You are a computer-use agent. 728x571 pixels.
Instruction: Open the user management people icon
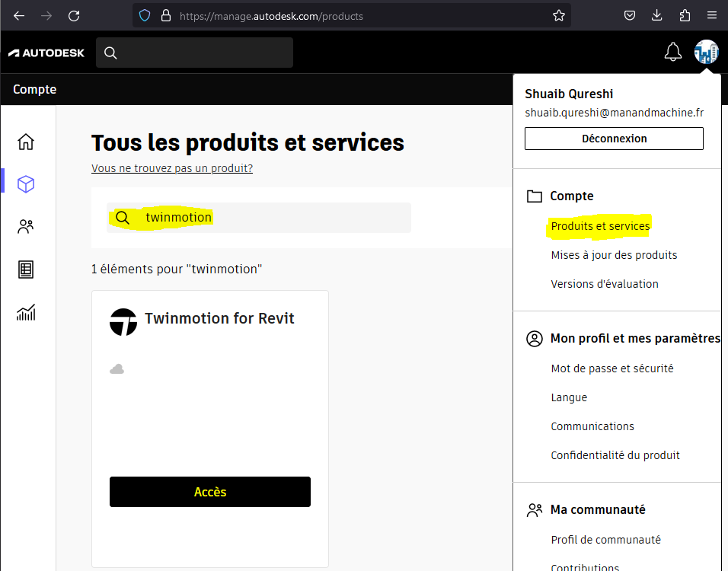26,227
